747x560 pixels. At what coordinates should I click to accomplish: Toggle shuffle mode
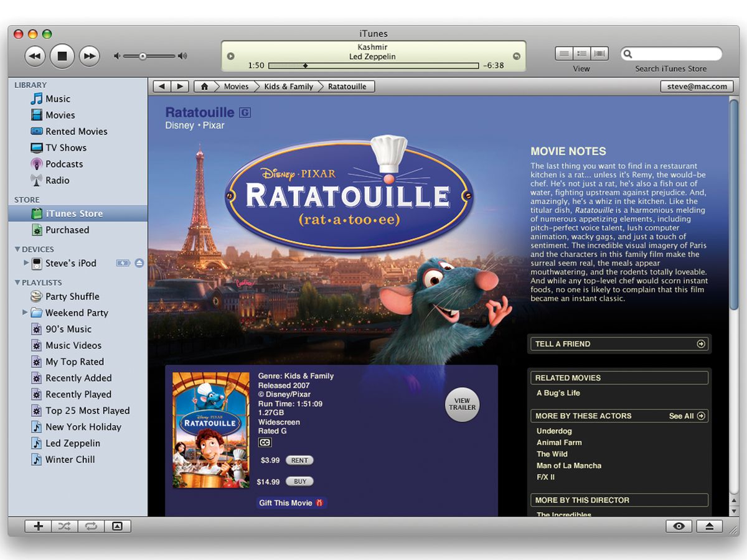pos(64,526)
